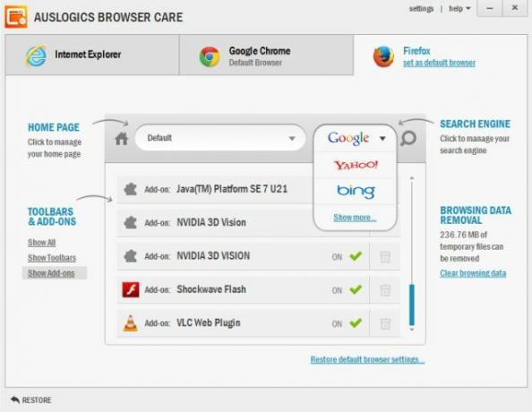This screenshot has width=532, height=412.
Task: Toggle NVIDIA 3D VISION ON checkmark
Action: click(356, 256)
